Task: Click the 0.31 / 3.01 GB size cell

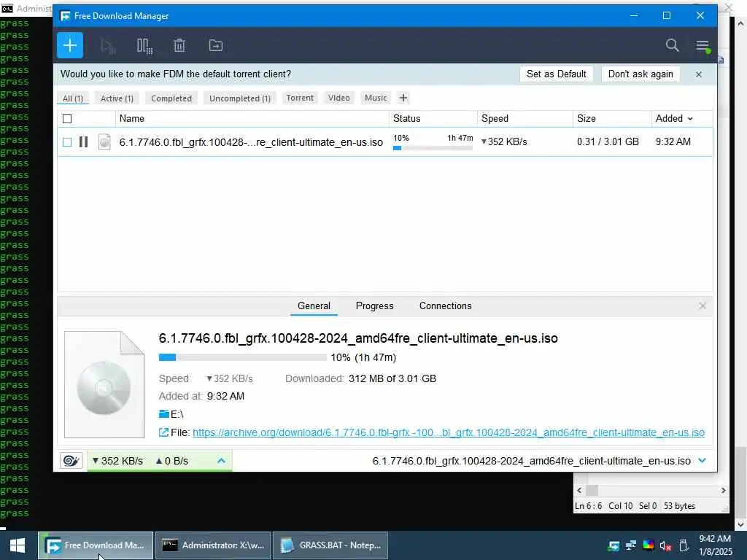Action: 608,142
